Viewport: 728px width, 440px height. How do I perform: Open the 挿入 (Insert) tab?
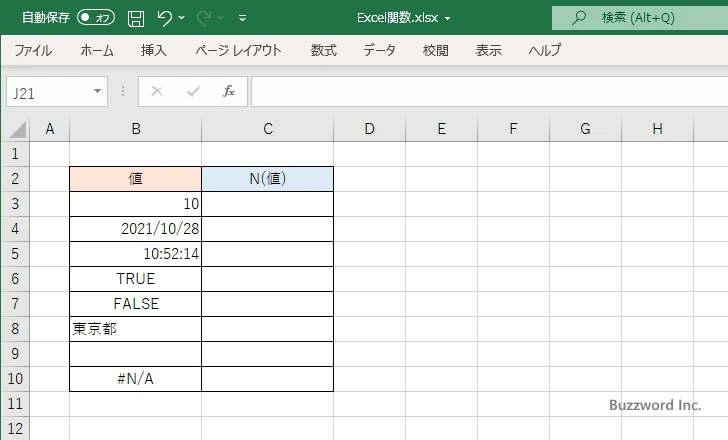(153, 50)
